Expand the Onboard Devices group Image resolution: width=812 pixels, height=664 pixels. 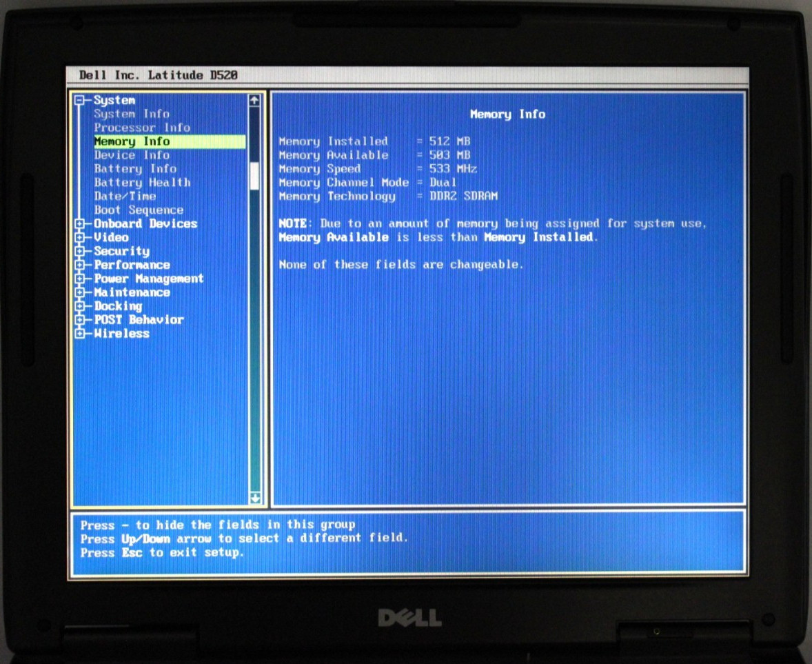click(x=79, y=224)
